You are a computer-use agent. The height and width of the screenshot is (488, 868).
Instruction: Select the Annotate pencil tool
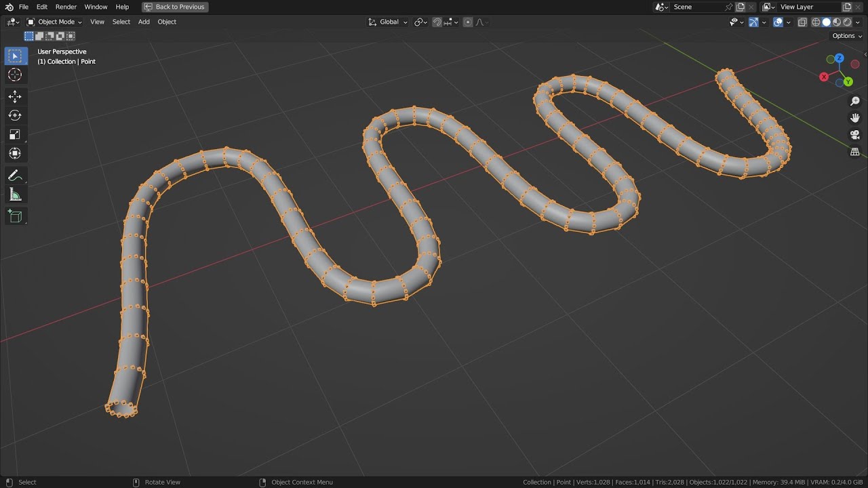click(x=15, y=176)
